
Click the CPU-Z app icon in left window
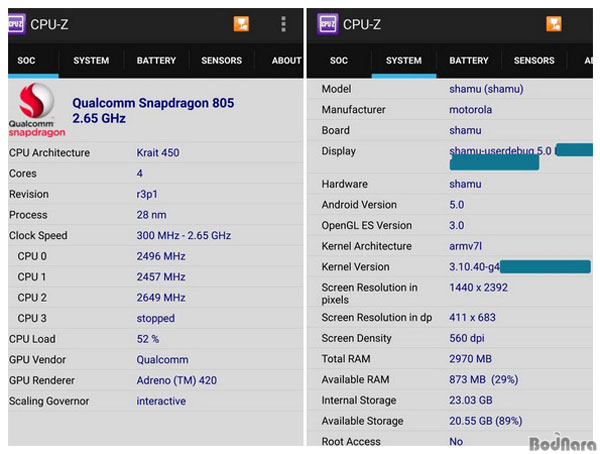(16, 23)
